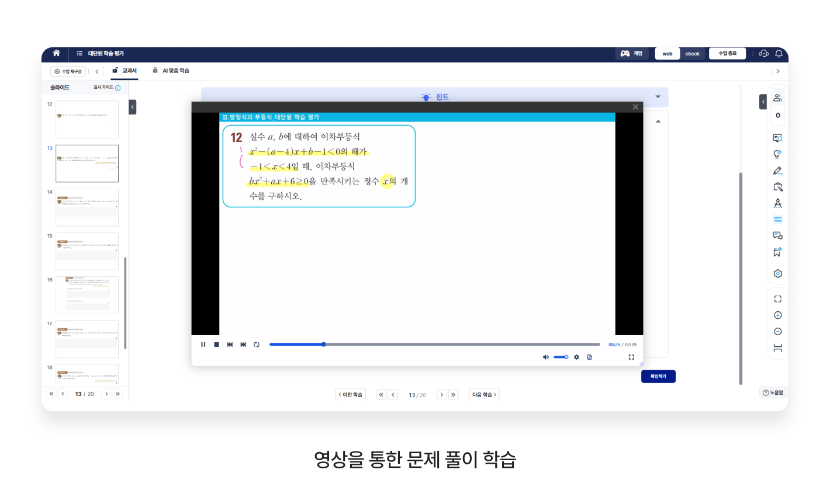This screenshot has height=504, width=830.
Task: Jump to first page in center pager
Action: (x=381, y=395)
